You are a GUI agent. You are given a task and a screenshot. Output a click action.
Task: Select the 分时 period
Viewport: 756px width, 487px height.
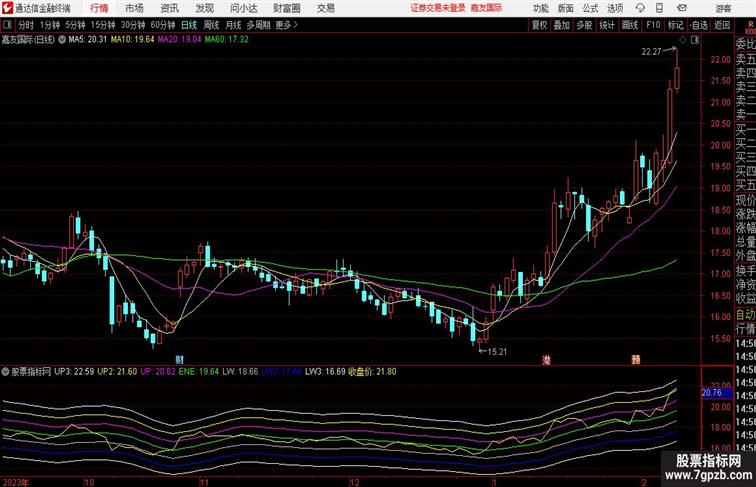[x=26, y=25]
